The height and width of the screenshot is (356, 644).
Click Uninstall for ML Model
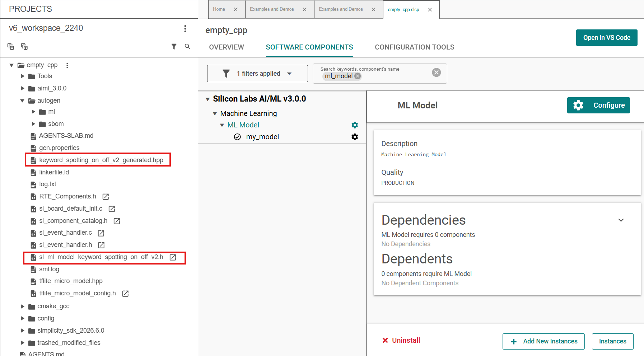coord(401,340)
